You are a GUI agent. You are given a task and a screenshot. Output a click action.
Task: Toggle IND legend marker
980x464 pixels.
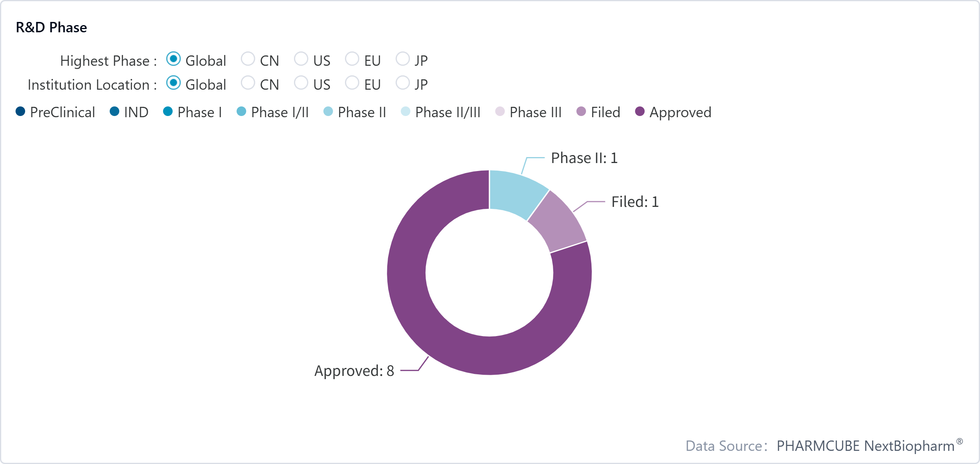114,112
